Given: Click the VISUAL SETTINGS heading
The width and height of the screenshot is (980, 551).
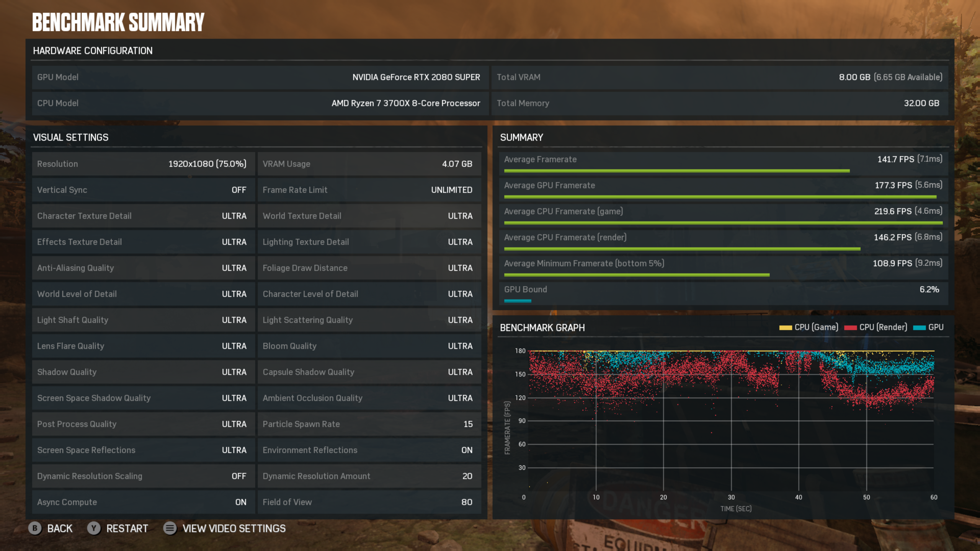Looking at the screenshot, I should (x=71, y=137).
